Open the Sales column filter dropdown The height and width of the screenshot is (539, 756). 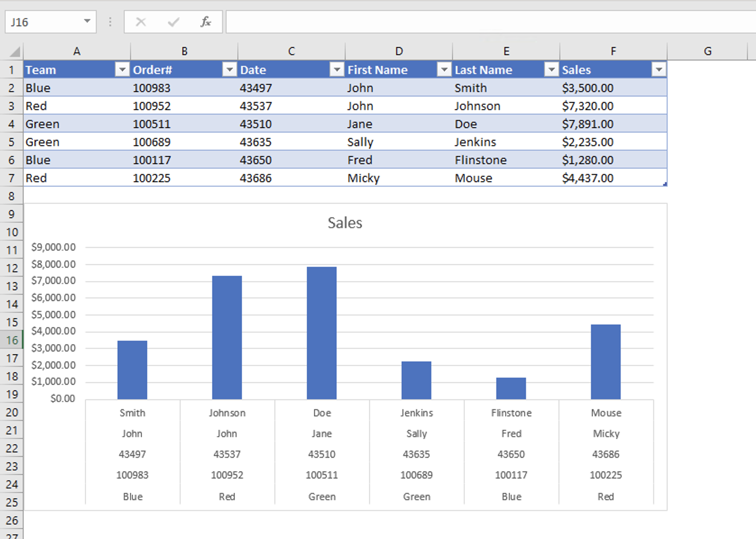click(x=659, y=69)
